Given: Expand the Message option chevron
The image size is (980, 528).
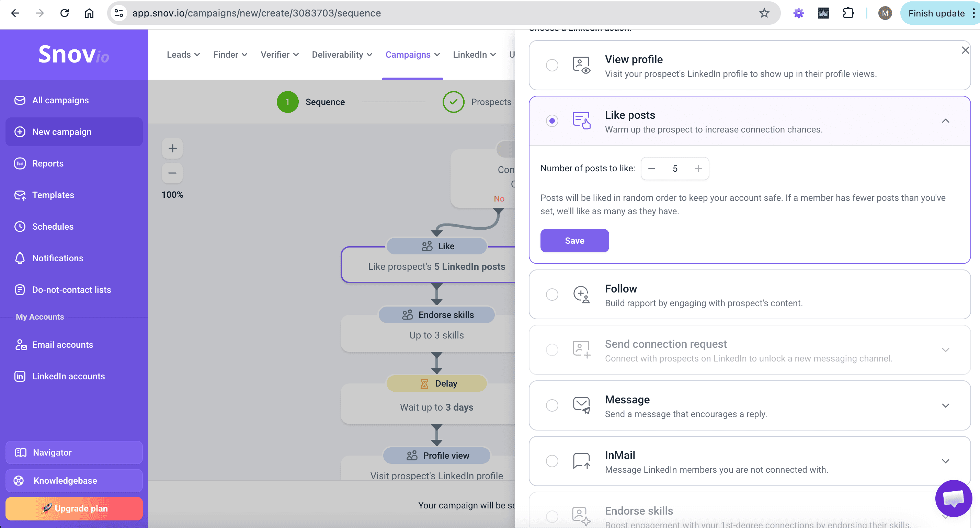Looking at the screenshot, I should [x=945, y=405].
